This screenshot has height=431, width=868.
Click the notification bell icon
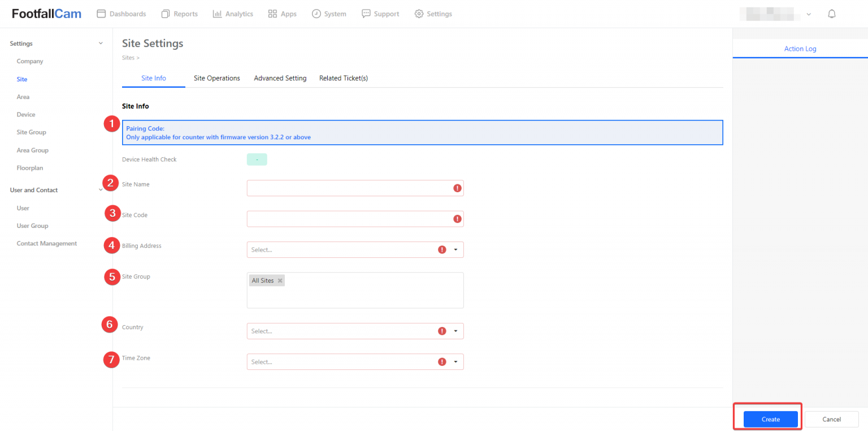coord(831,14)
